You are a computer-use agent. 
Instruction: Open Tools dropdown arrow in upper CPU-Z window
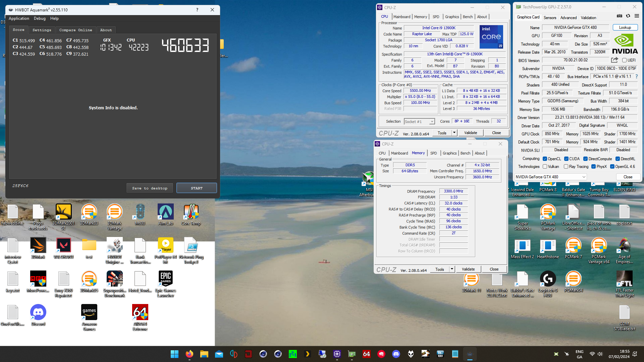454,133
